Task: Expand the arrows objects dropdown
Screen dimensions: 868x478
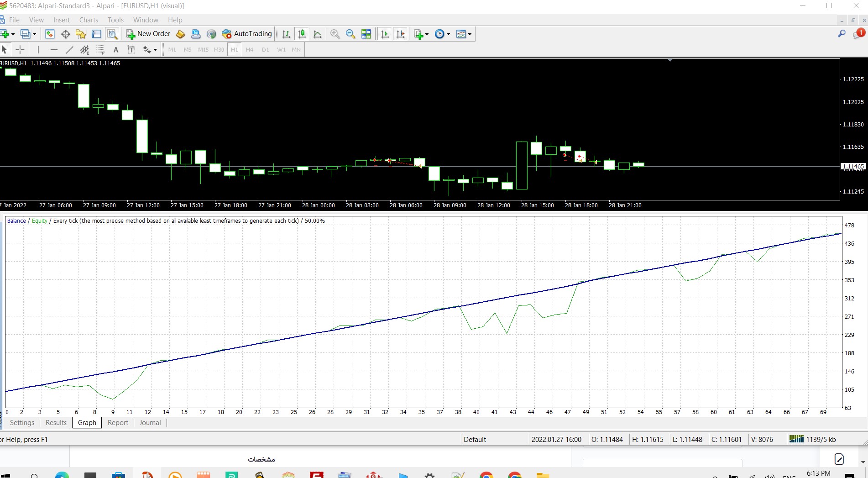Action: coord(155,50)
